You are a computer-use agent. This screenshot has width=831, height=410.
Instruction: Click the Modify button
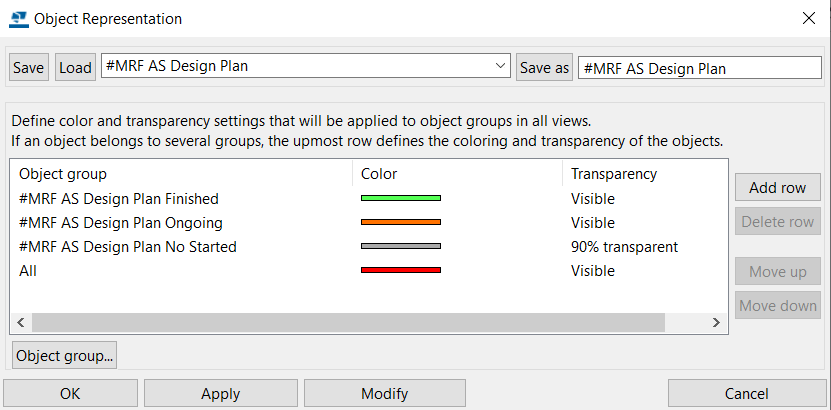click(385, 394)
